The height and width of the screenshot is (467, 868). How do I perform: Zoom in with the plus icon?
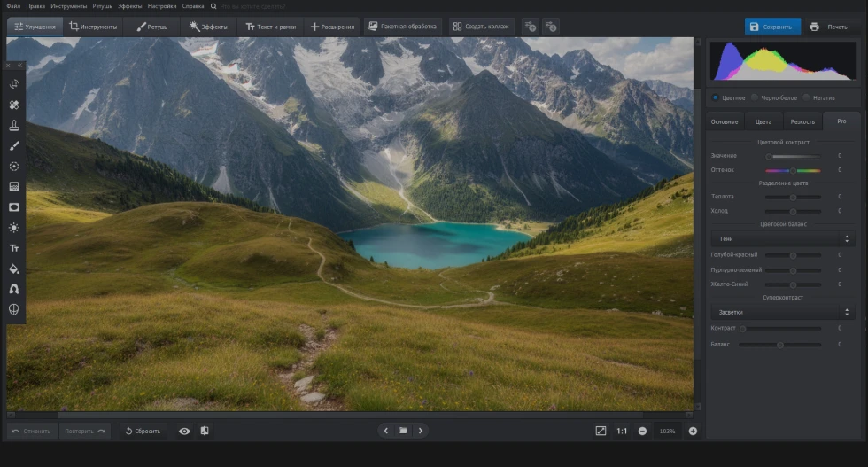(693, 431)
